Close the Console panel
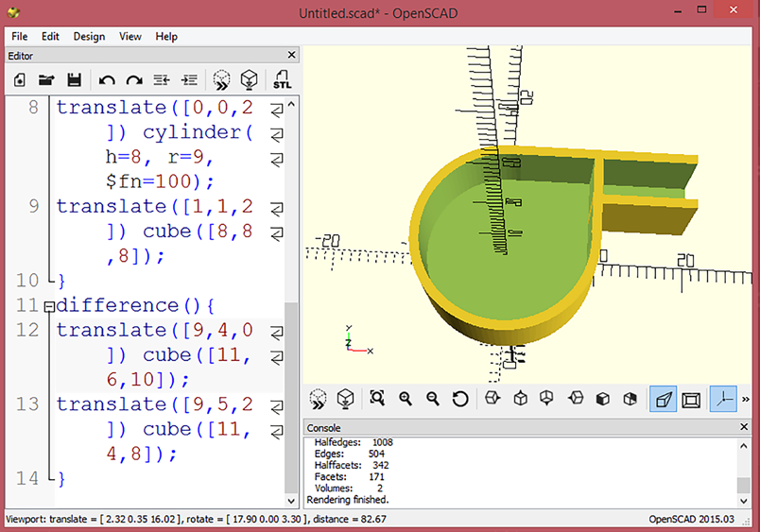The width and height of the screenshot is (760, 532). pyautogui.click(x=744, y=427)
